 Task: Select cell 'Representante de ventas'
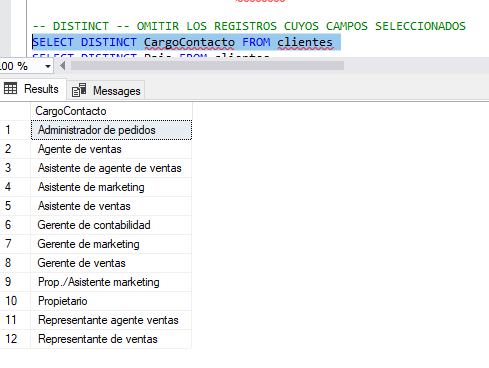coord(111,339)
